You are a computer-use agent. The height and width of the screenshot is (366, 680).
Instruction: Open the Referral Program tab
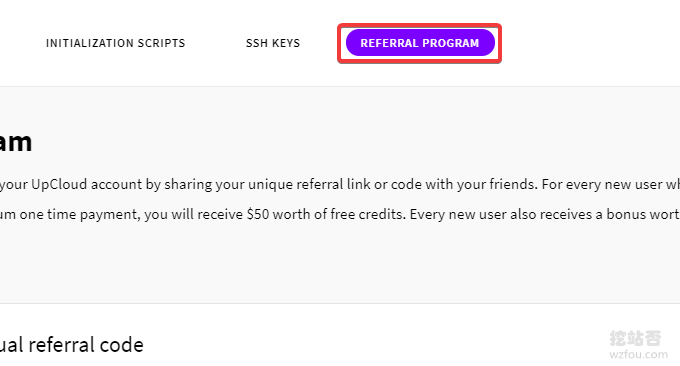[420, 43]
